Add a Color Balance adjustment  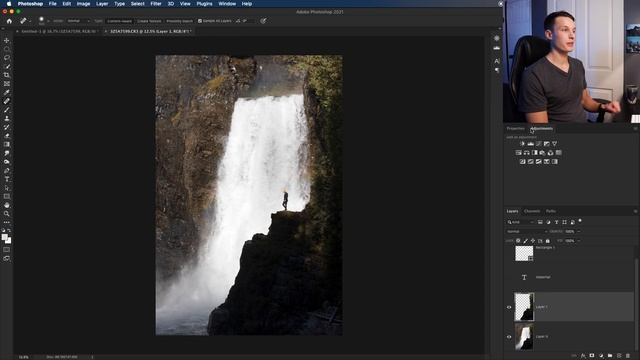(527, 153)
